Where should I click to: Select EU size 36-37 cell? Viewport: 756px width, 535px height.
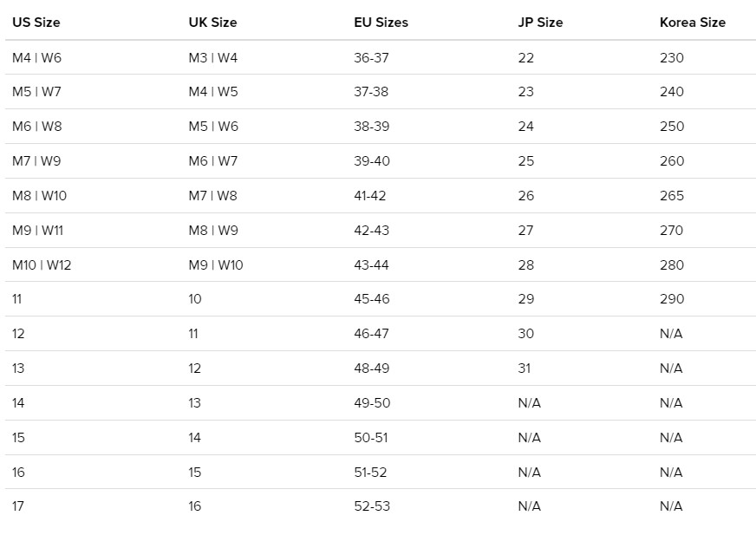[371, 58]
